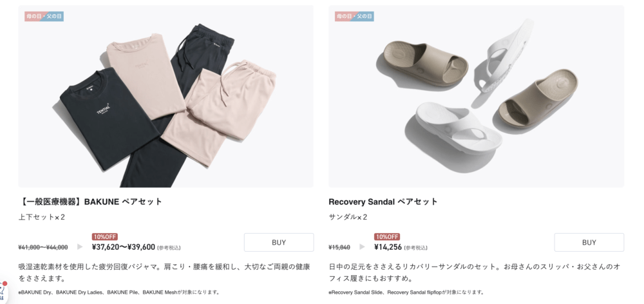Select the ¥14,256 discounted price
This screenshot has width=644, height=304.
click(x=388, y=247)
